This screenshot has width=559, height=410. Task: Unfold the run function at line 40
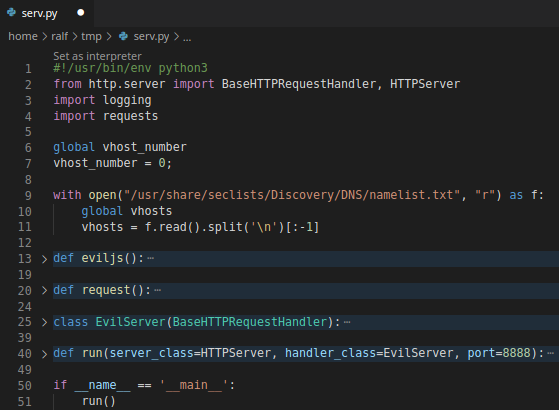pyautogui.click(x=45, y=354)
